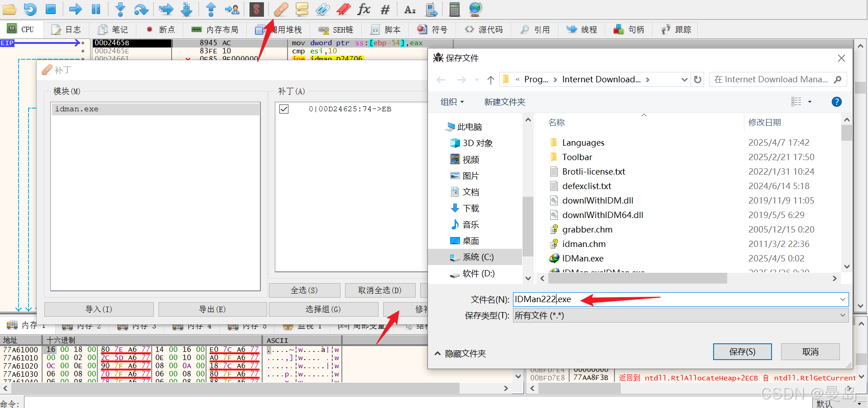Click the variables hash icon
868x408 pixels.
[x=385, y=9]
